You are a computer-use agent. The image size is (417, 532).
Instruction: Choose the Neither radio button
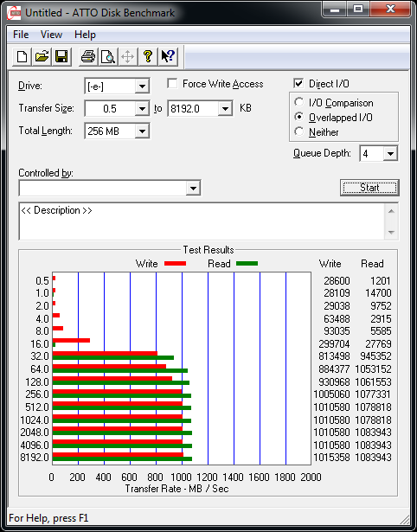299,131
